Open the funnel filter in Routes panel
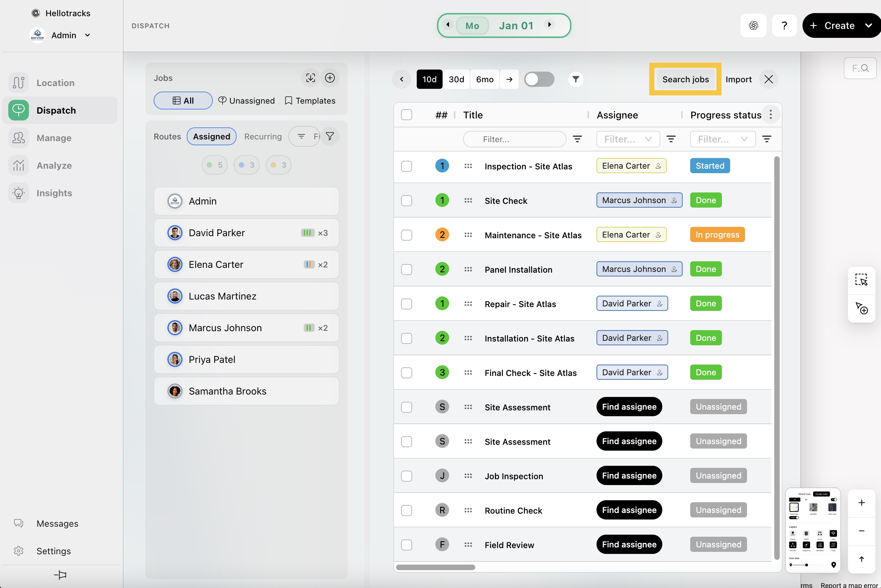The width and height of the screenshot is (881, 588). click(x=330, y=136)
